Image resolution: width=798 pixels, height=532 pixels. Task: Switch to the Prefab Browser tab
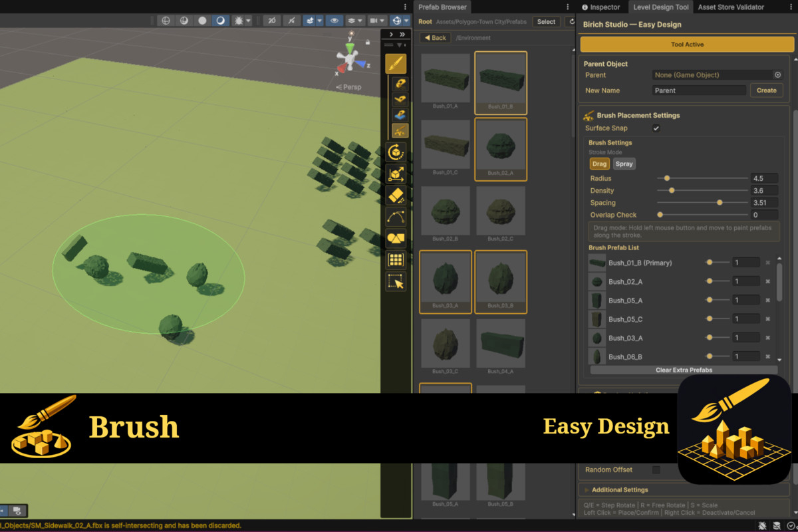(442, 7)
